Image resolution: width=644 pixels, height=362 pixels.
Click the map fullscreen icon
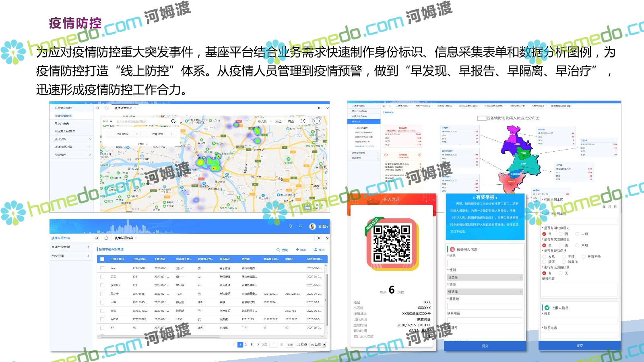pos(303,121)
